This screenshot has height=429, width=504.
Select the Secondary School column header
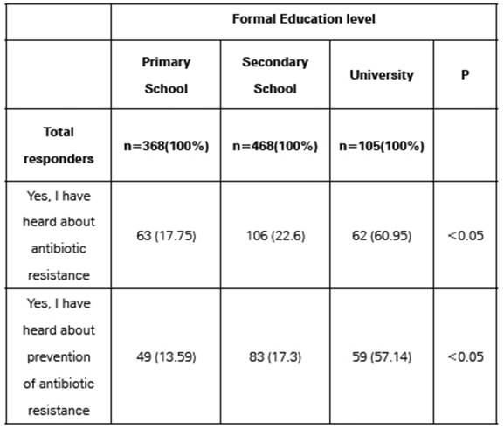click(x=275, y=75)
